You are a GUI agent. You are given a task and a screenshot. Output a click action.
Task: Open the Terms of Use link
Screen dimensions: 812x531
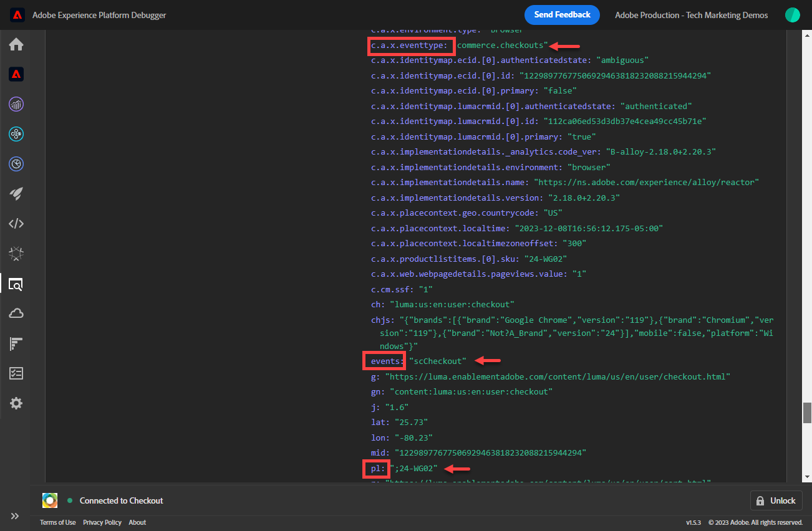click(x=58, y=522)
